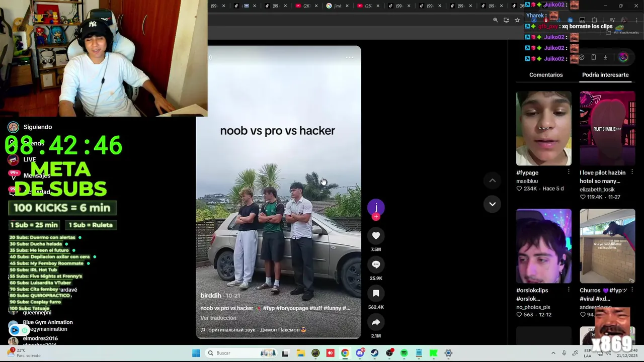Open the three-dot menu on the video
This screenshot has width=644, height=362.
pos(350,57)
